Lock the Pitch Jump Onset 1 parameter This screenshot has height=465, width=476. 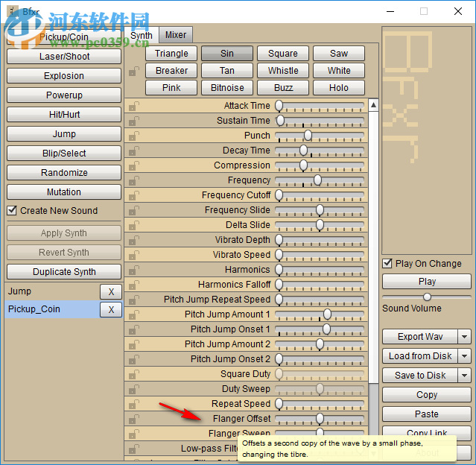(x=134, y=329)
